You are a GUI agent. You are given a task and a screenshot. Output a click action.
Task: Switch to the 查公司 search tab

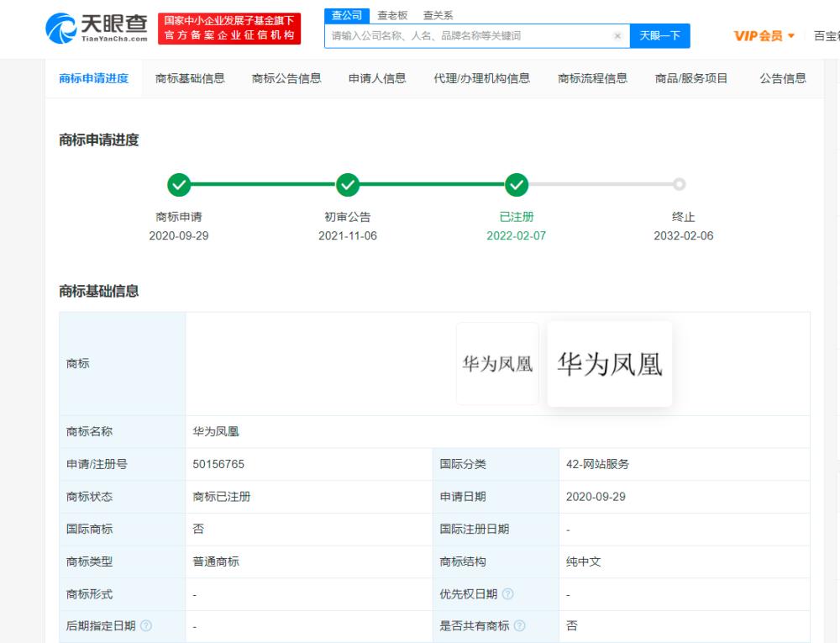point(347,15)
